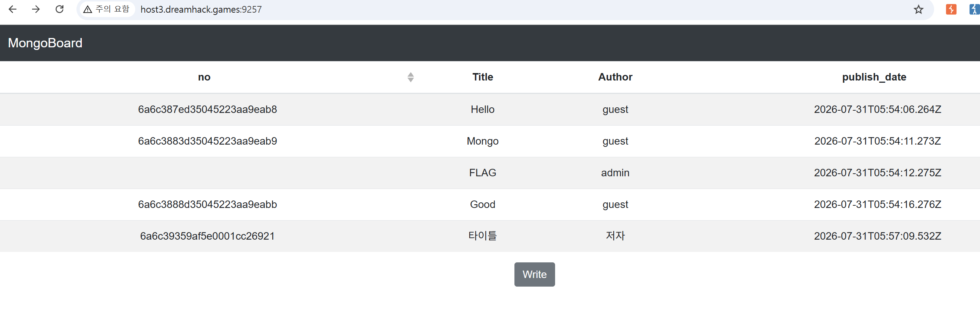Open the security warning site info icon
Image resolution: width=980 pixels, height=322 pixels.
[107, 10]
